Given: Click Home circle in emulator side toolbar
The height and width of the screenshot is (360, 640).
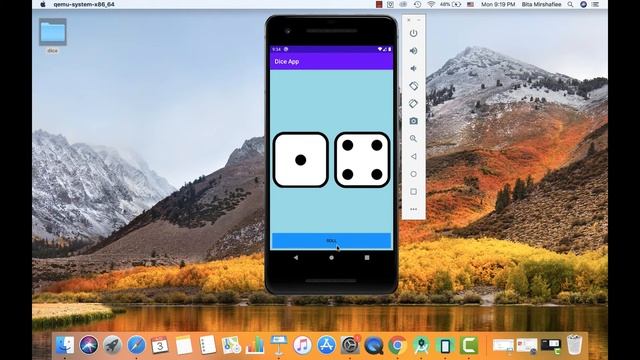Looking at the screenshot, I should pyautogui.click(x=413, y=174).
